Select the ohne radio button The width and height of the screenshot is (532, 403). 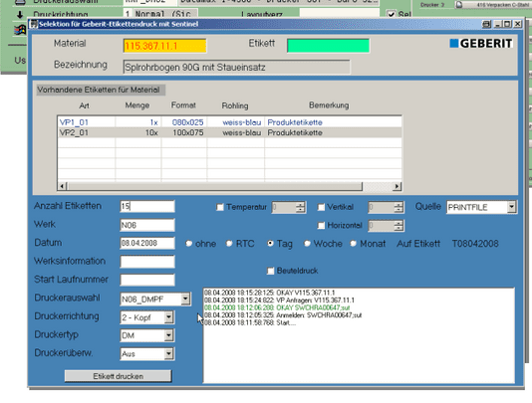click(x=189, y=244)
